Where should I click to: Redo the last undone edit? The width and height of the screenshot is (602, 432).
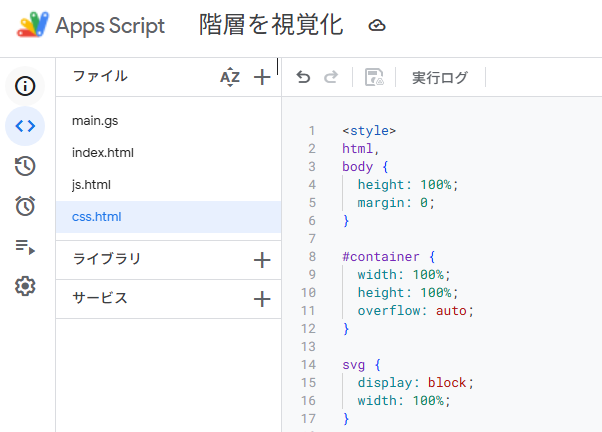331,77
